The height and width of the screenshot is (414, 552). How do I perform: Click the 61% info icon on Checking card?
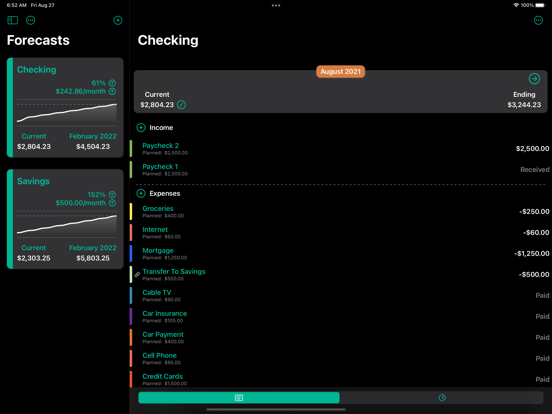[112, 83]
